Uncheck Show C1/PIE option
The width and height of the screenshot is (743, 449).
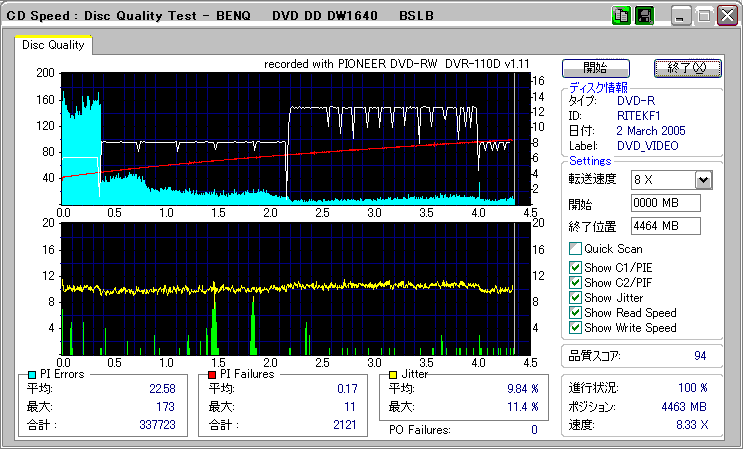pos(575,268)
